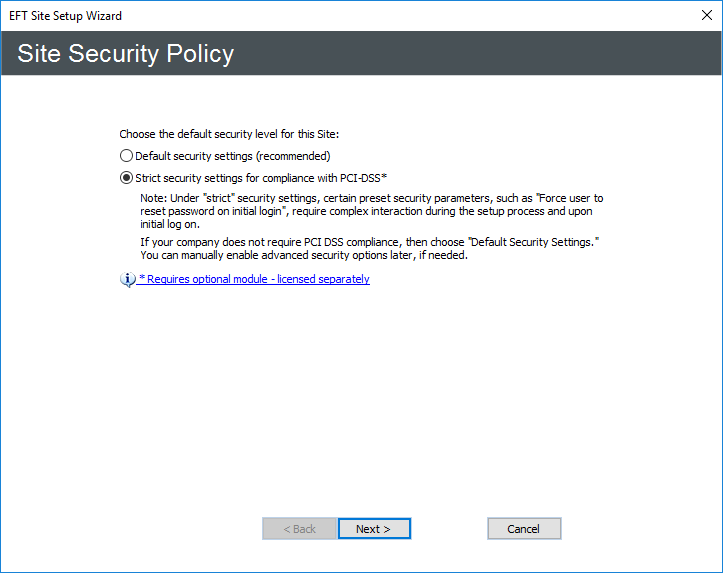Click the 'Site Security Policy' heading
This screenshot has width=723, height=573.
click(126, 53)
